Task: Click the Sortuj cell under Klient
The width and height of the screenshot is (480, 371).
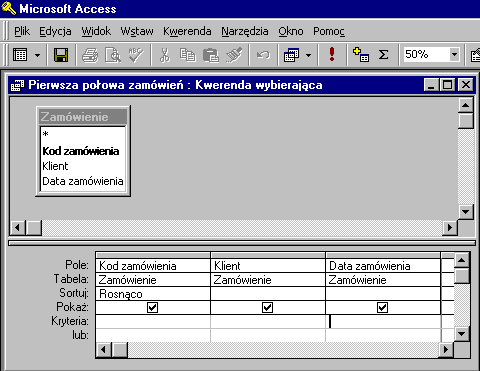Action: click(268, 294)
